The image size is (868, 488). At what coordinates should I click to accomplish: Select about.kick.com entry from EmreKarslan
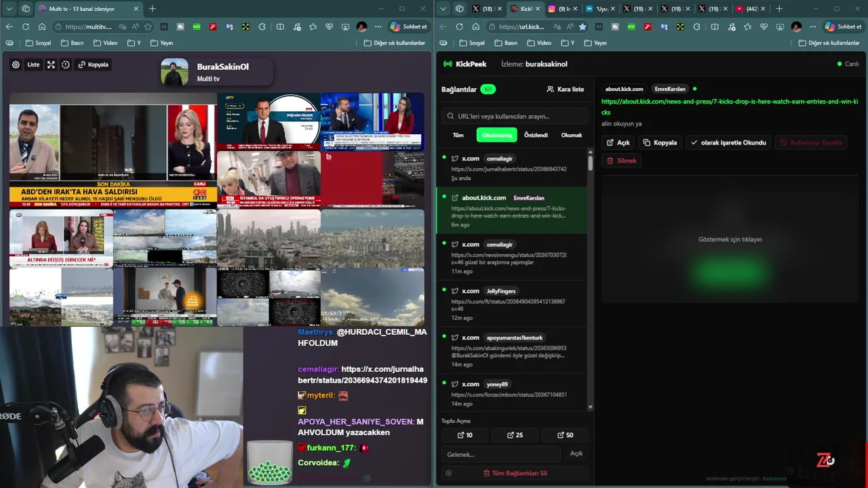point(512,210)
